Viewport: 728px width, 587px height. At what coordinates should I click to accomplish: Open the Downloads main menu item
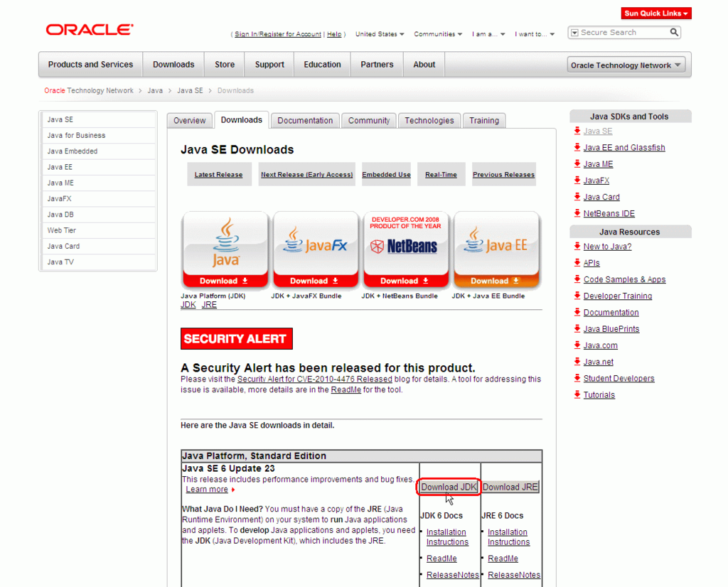(x=173, y=65)
